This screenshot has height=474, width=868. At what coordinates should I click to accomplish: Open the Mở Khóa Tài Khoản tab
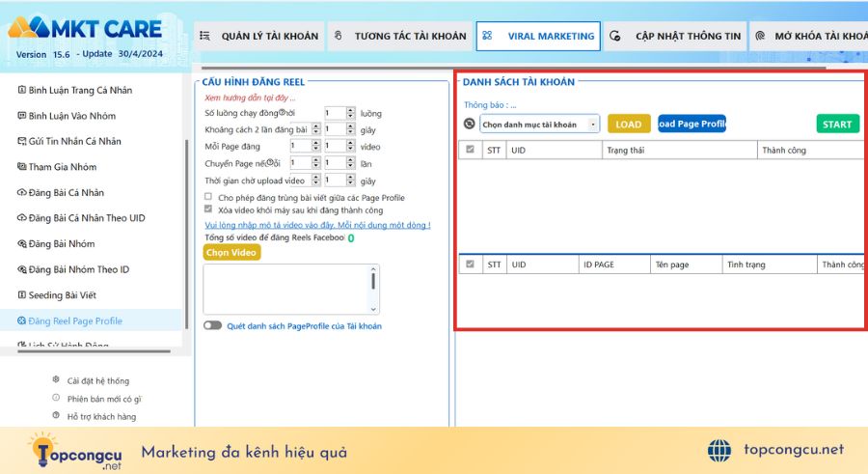tap(809, 36)
